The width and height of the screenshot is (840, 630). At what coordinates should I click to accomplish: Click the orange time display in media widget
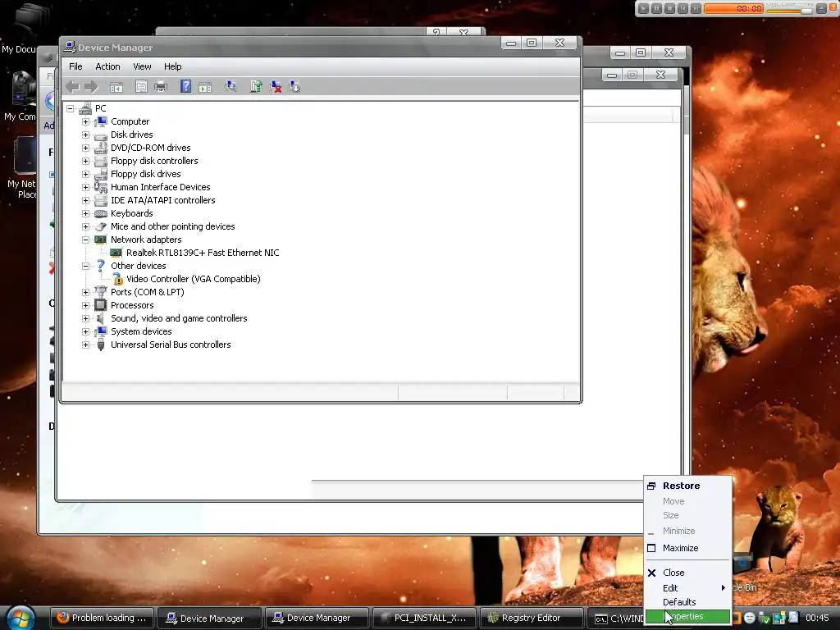733,8
